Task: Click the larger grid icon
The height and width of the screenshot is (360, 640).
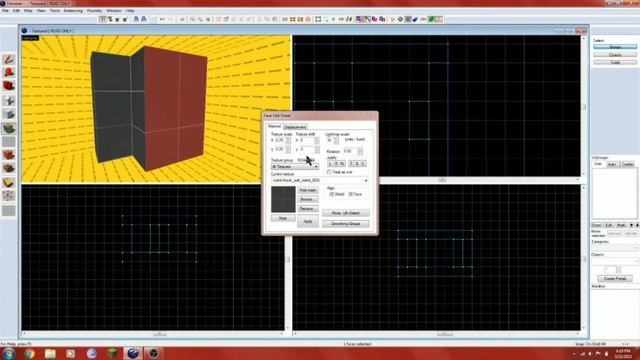Action: click(125, 19)
